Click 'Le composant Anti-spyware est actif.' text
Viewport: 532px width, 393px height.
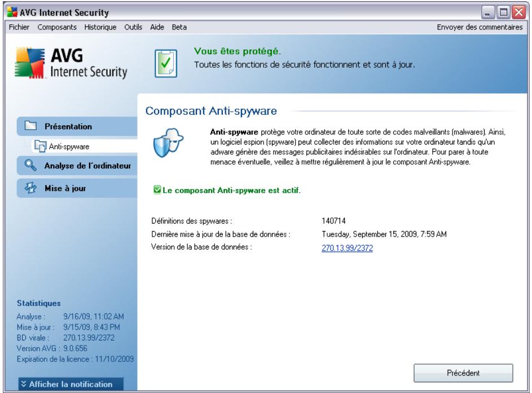[232, 190]
